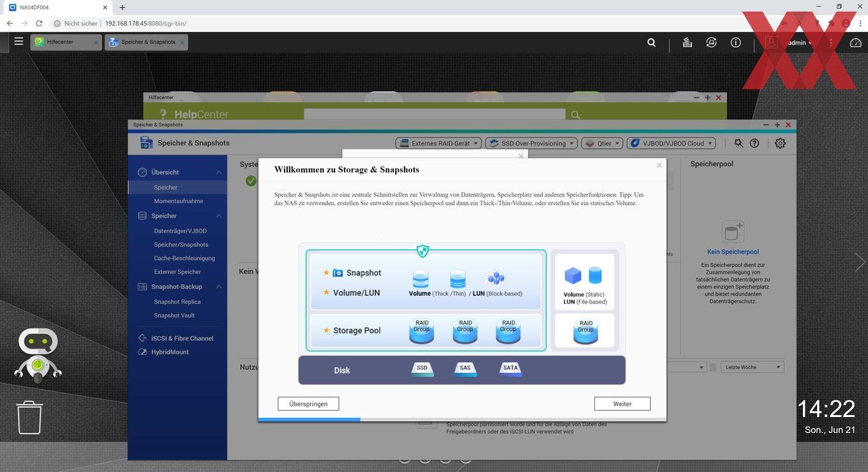
Task: Click the Kein Speicherpool disk icon
Action: 733,232
